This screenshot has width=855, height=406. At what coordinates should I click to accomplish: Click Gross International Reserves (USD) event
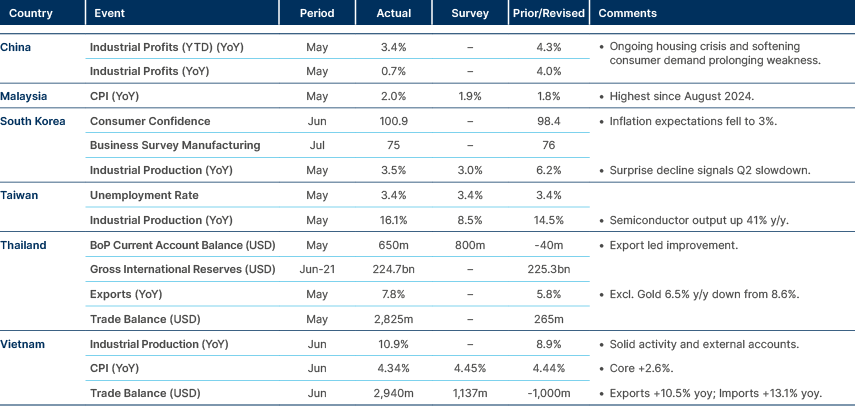tap(182, 270)
